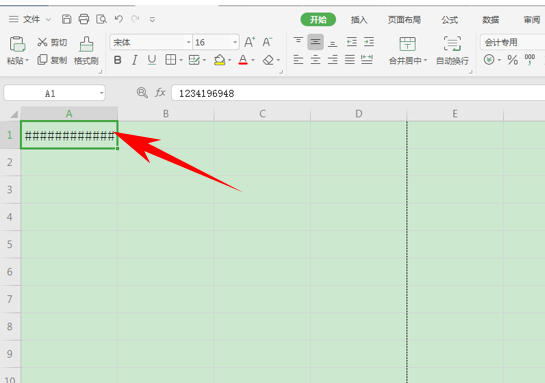The image size is (545, 383).
Task: Open the 公式 (Formulas) tab
Action: 449,20
